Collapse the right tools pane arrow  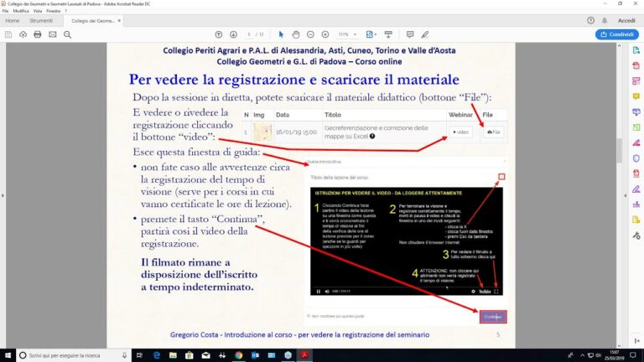click(625, 195)
